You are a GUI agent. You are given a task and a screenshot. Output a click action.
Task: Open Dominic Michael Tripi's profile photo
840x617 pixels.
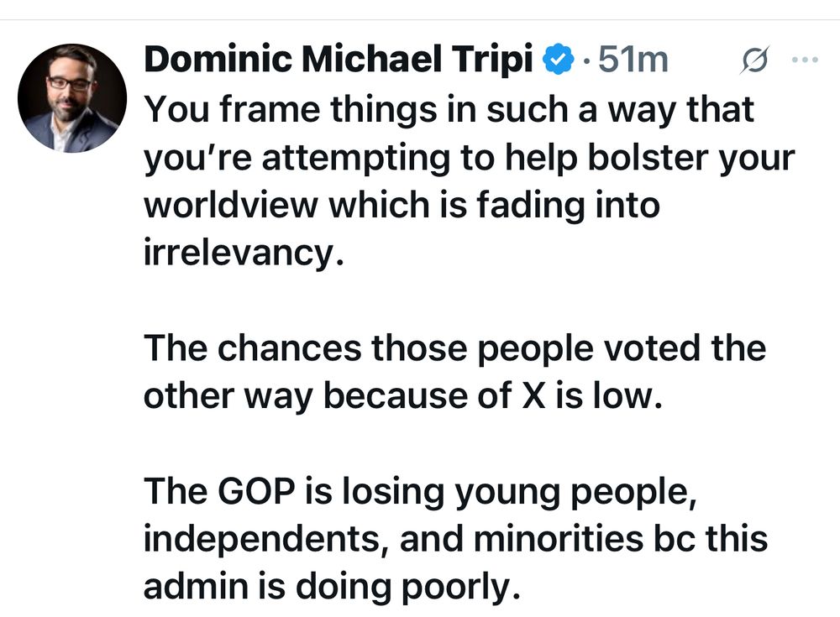point(71,99)
